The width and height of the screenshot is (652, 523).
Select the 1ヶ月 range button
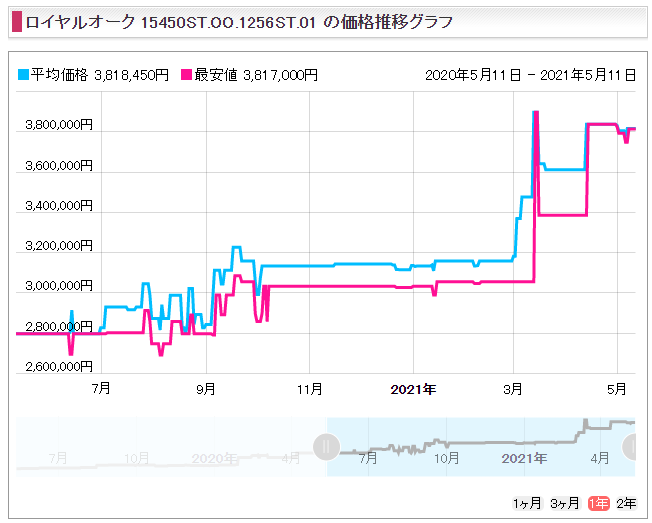[x=527, y=503]
